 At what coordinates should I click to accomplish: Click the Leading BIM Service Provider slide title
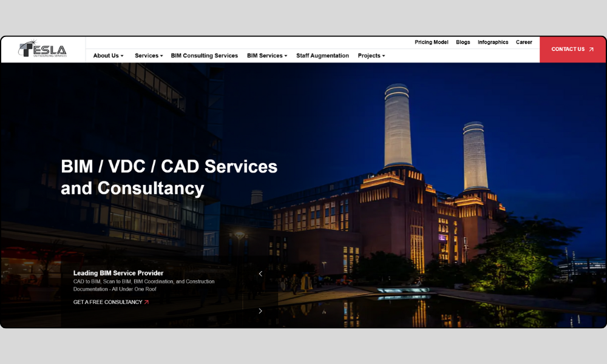(x=118, y=273)
